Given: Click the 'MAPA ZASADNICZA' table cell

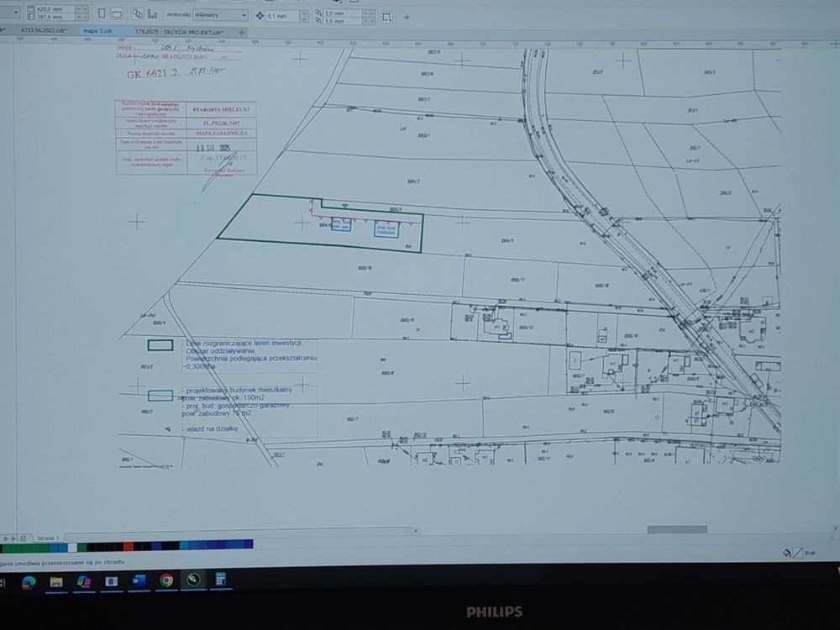Looking at the screenshot, I should pos(221,133).
